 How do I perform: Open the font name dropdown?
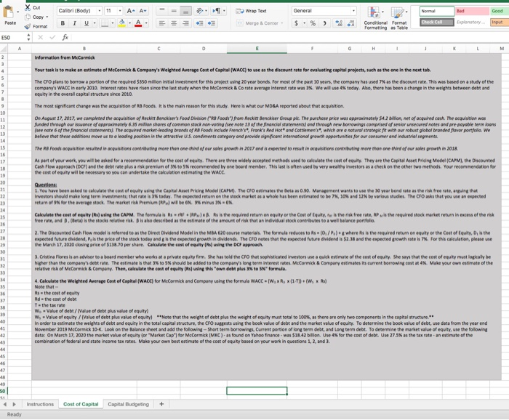pos(100,11)
